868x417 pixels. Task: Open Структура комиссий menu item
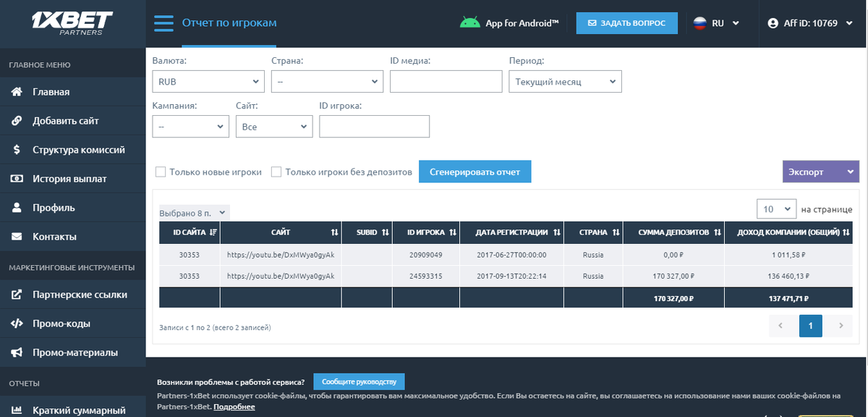pos(72,150)
